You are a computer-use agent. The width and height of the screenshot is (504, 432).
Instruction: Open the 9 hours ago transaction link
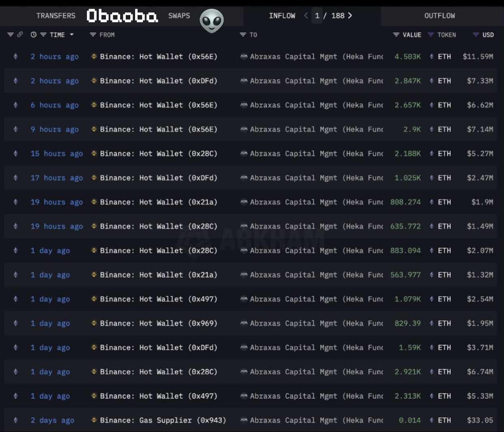(x=55, y=130)
